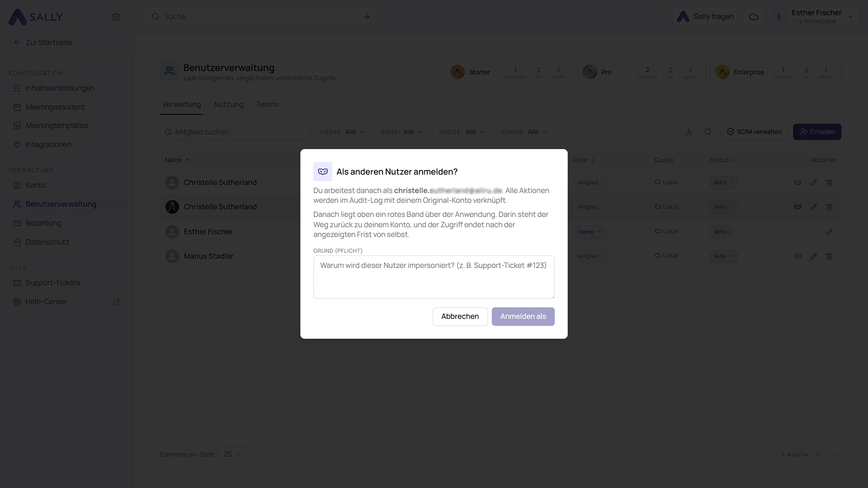Open the cloud icon in header
The image size is (868, 488).
pos(754,17)
